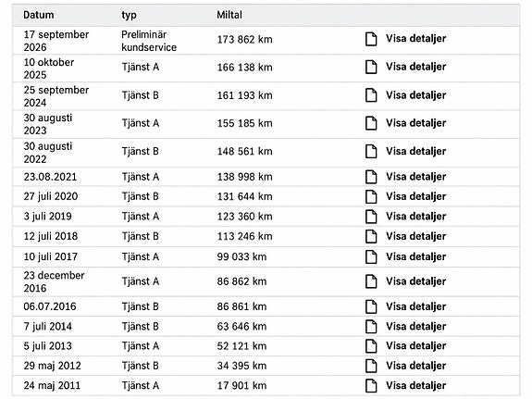Click document icon for 10 oktober 2025 service
Viewport: 532px width, 399px height.
click(x=371, y=67)
